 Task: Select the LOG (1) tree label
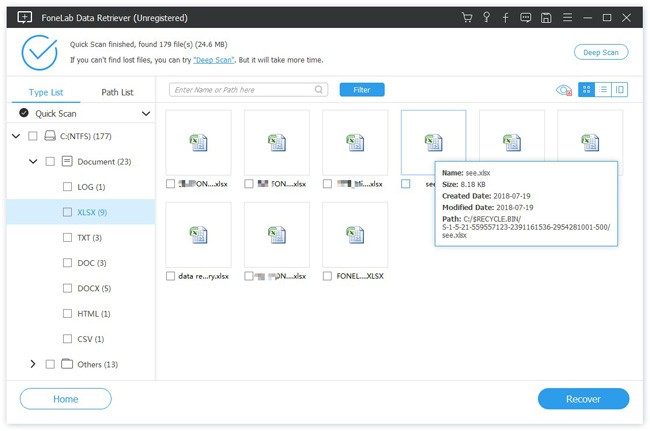click(x=91, y=186)
